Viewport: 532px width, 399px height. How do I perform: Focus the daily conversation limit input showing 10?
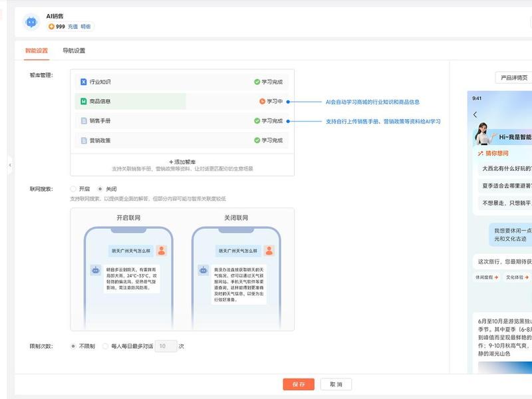pos(166,346)
